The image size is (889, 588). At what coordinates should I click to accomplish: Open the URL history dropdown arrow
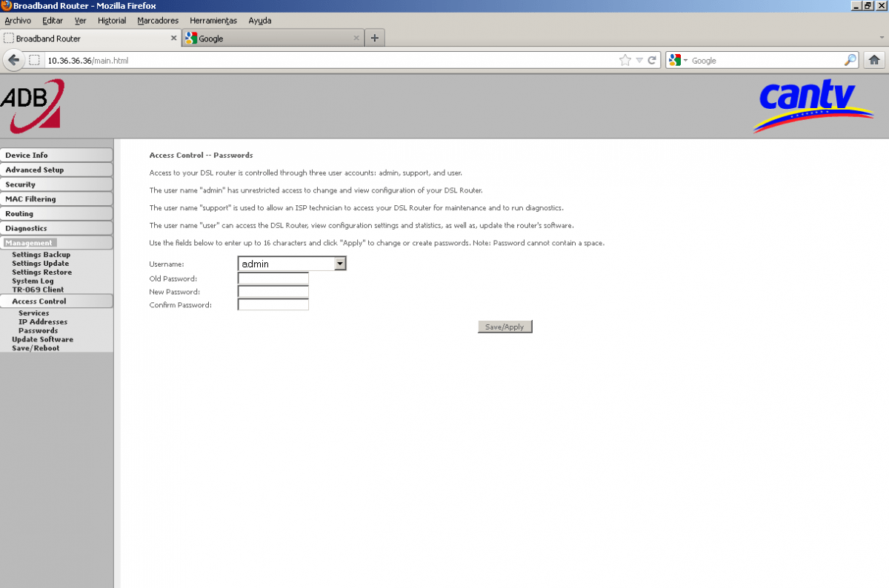tap(639, 60)
